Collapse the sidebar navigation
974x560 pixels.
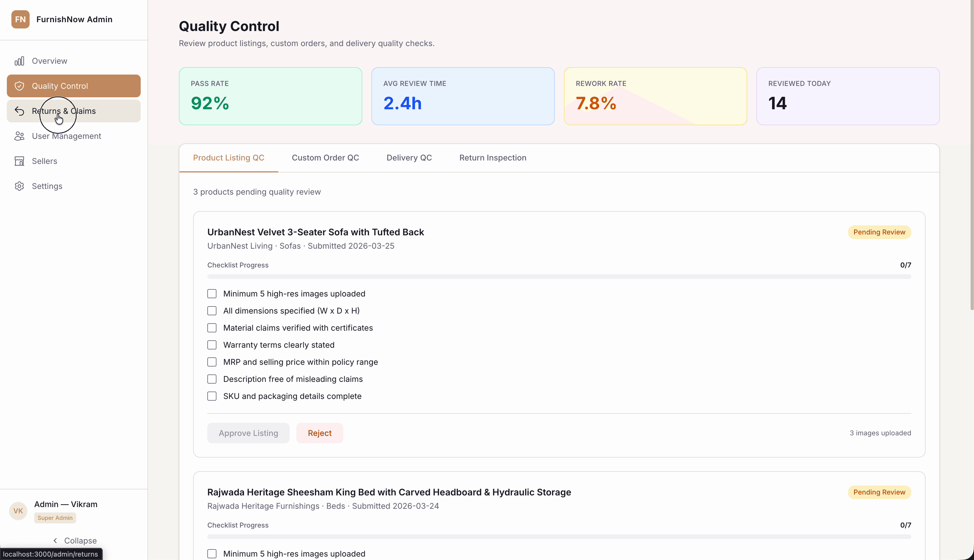pos(75,540)
